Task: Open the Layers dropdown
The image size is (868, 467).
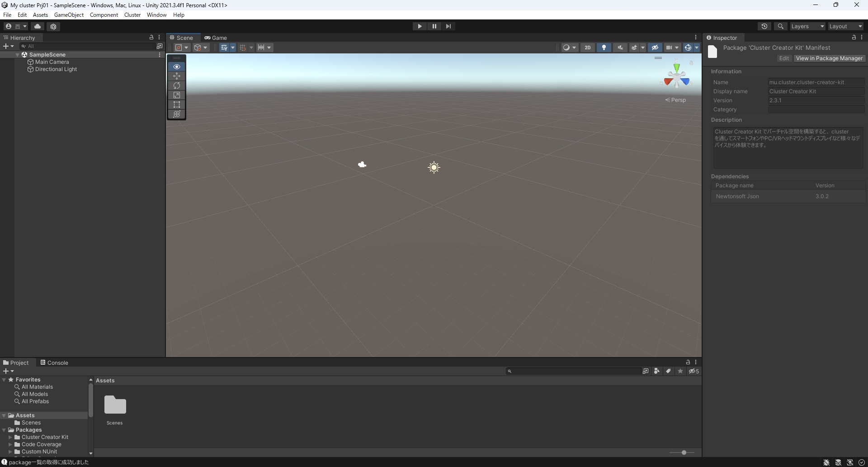Action: click(x=807, y=26)
